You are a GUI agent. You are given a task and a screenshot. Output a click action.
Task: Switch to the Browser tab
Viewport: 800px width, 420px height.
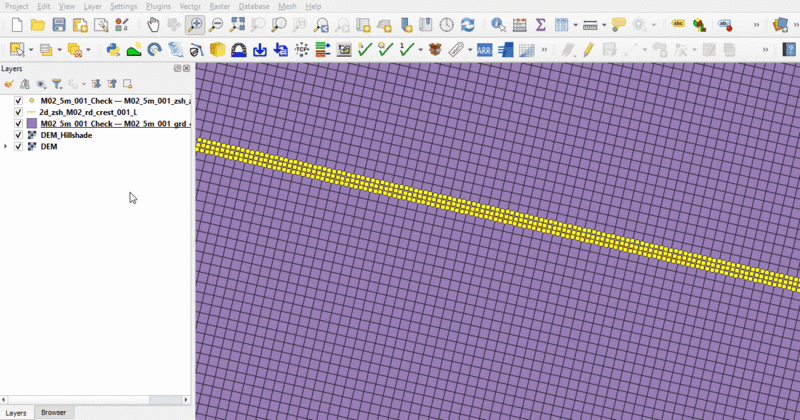point(53,412)
